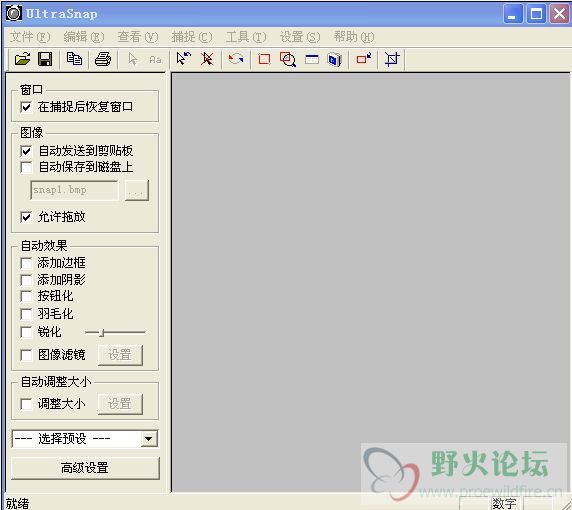The height and width of the screenshot is (510, 572).
Task: Enable 按钮化 checkbox
Action: (26, 296)
